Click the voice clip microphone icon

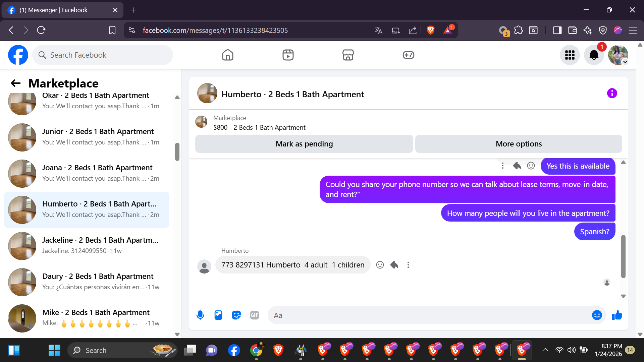point(200,315)
